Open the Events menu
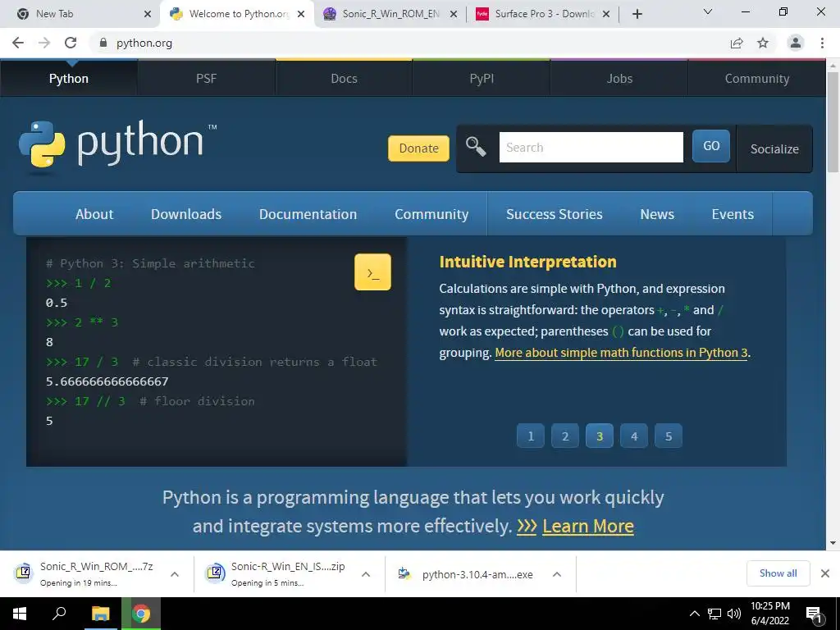The height and width of the screenshot is (630, 840). tap(733, 214)
